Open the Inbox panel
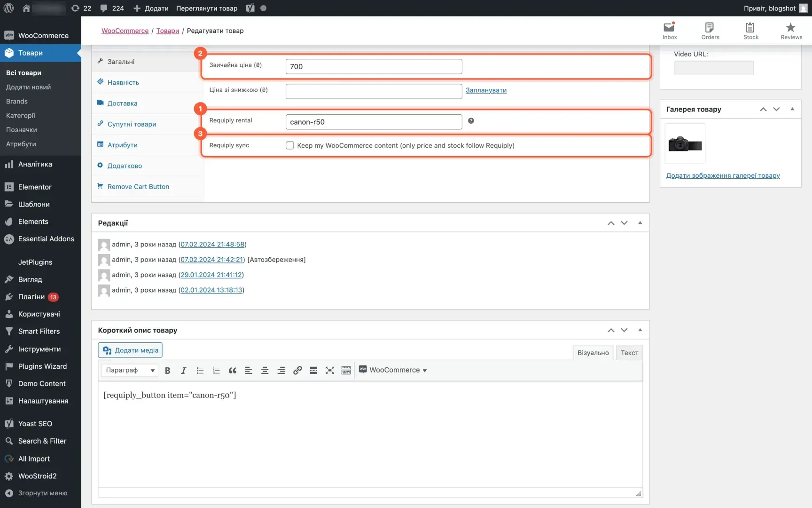This screenshot has width=812, height=508. coord(670,31)
